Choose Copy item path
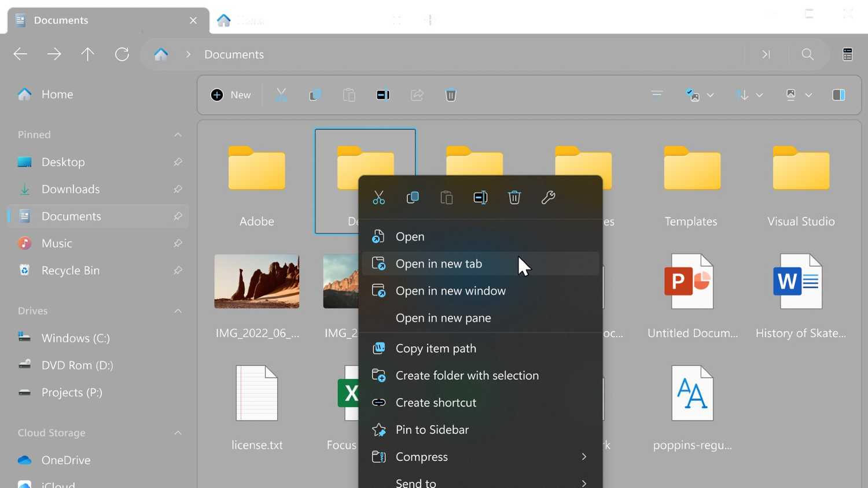868x488 pixels. [x=480, y=349]
